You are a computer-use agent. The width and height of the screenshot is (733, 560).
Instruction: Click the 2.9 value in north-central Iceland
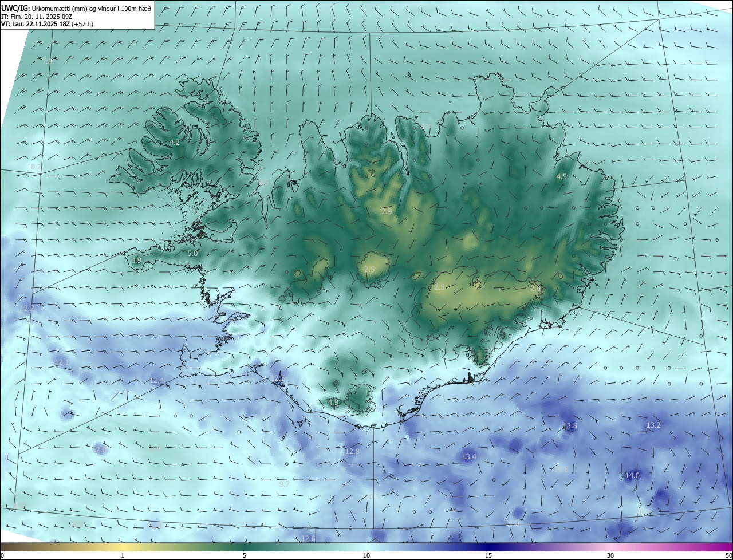point(387,212)
